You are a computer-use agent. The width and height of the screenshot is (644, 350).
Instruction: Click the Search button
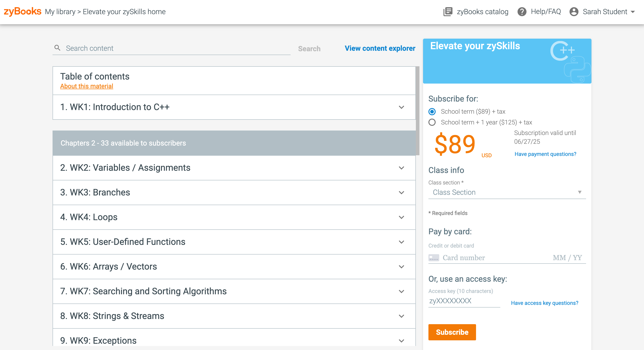pyautogui.click(x=309, y=49)
